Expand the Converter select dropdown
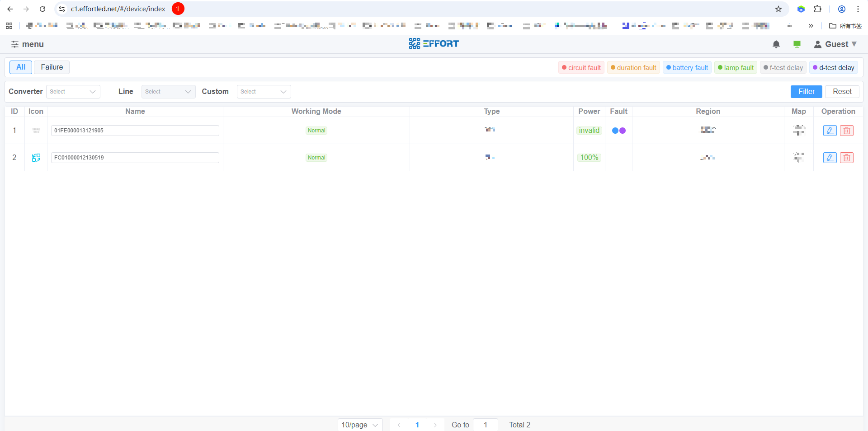The image size is (868, 431). pyautogui.click(x=73, y=92)
